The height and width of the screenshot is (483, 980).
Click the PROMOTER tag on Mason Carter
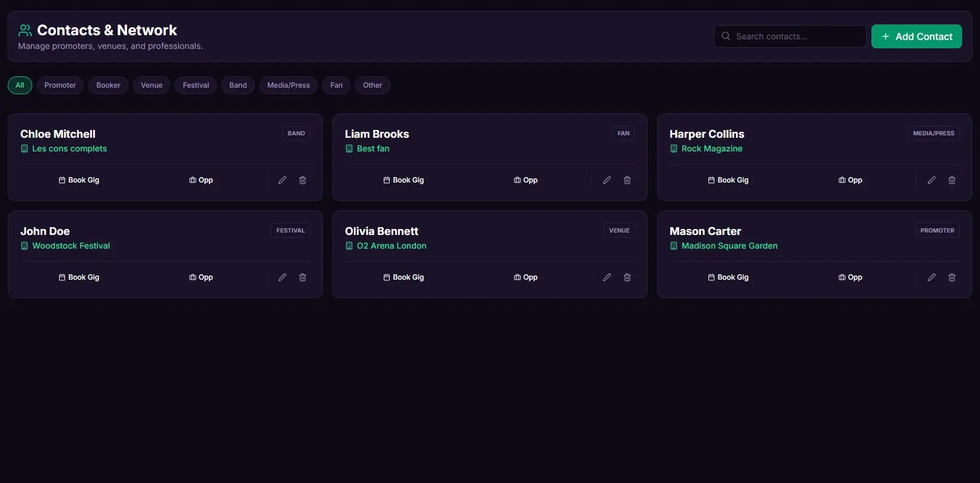point(937,231)
